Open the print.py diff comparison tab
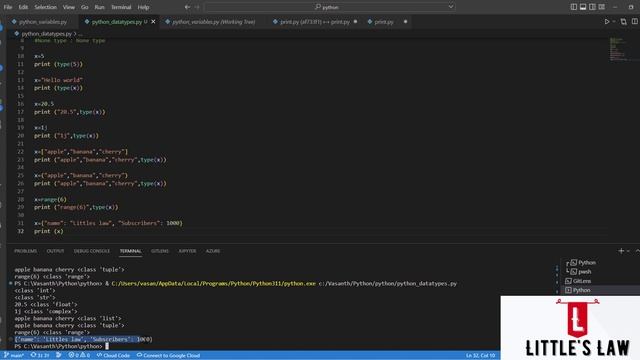This screenshot has height=360, width=640. tap(314, 22)
